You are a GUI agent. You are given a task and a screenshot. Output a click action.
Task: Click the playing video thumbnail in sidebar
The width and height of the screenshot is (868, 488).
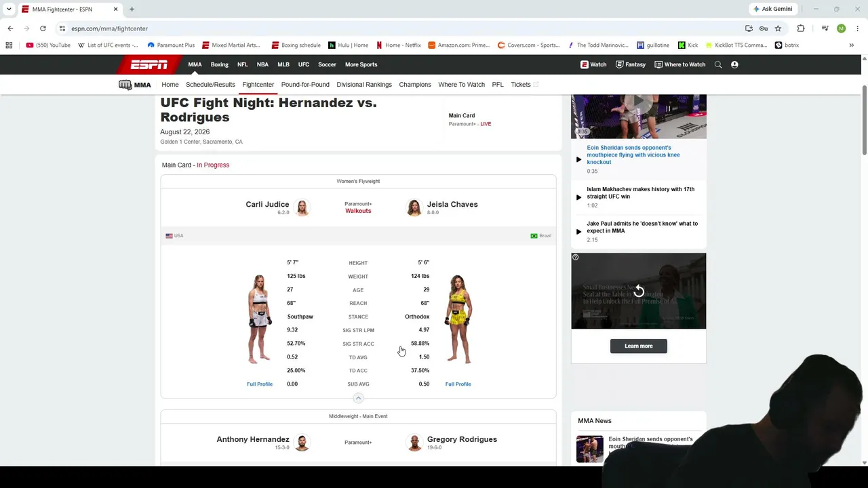(x=639, y=117)
